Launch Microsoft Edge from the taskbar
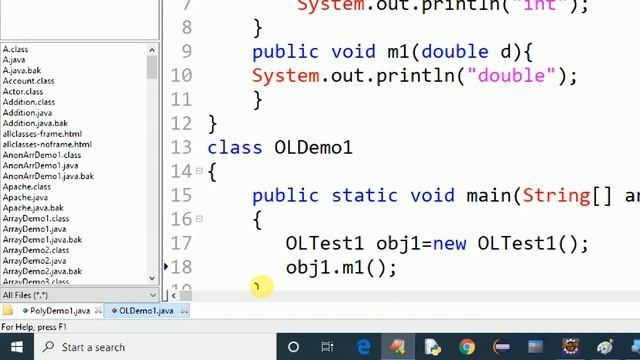 click(363, 347)
